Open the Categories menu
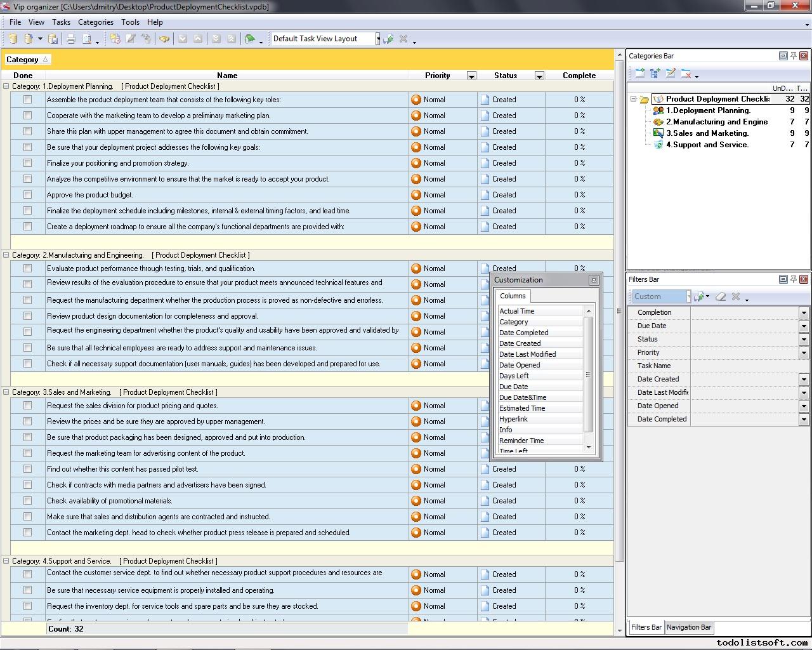The height and width of the screenshot is (650, 812). [x=96, y=22]
